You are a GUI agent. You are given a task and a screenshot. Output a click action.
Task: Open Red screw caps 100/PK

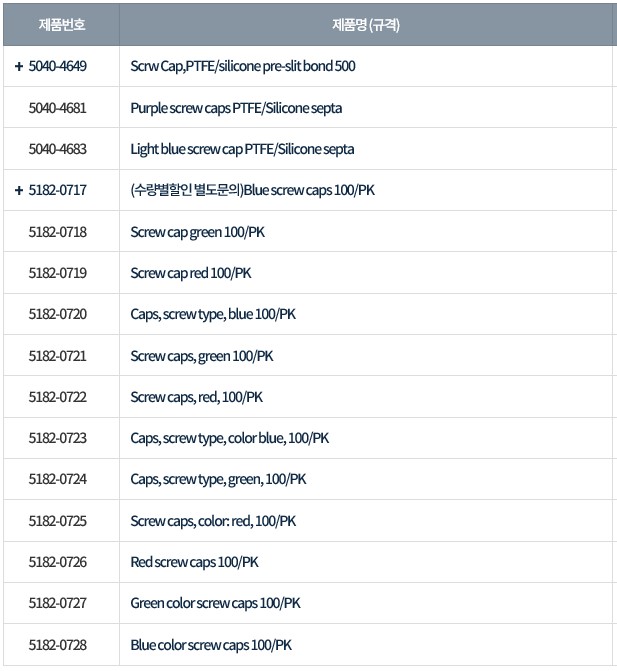(194, 562)
